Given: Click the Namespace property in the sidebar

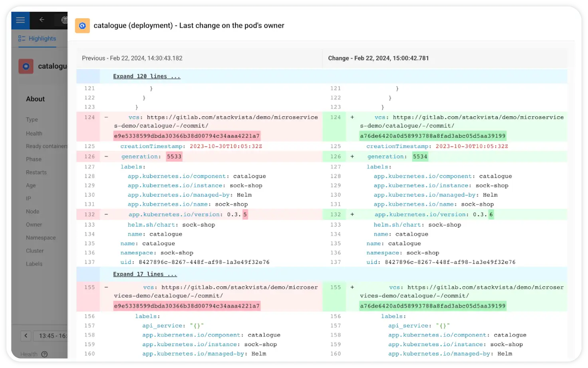Looking at the screenshot, I should (41, 238).
